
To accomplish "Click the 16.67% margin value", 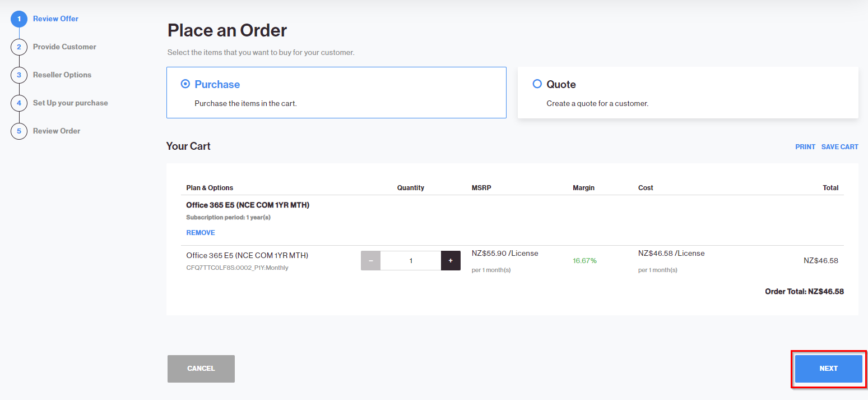I will coord(584,260).
